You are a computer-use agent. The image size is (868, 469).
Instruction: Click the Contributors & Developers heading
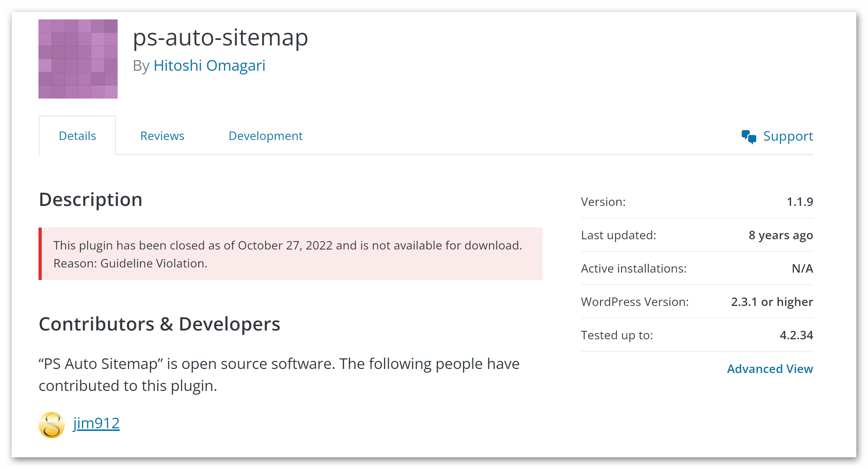click(159, 324)
